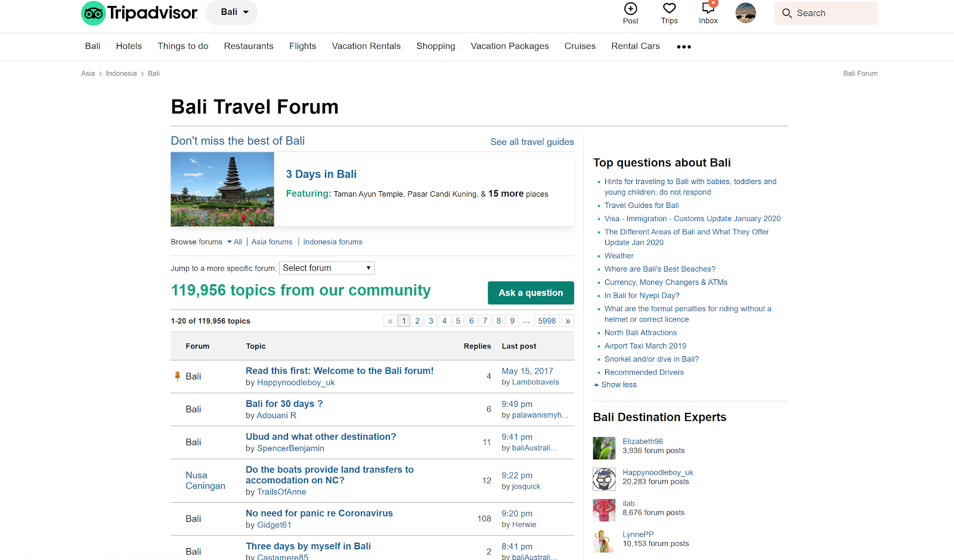The width and height of the screenshot is (954, 560).
Task: Jump to last page 5998
Action: pos(547,321)
